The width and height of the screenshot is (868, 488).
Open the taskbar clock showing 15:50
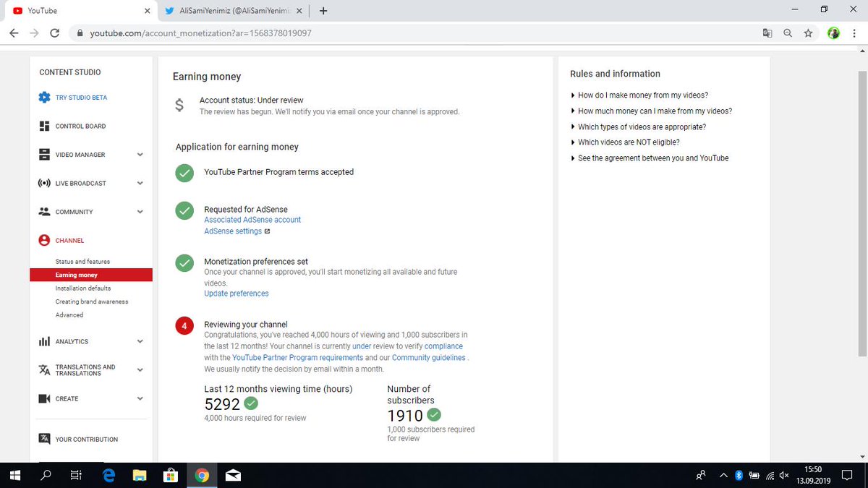pyautogui.click(x=814, y=475)
